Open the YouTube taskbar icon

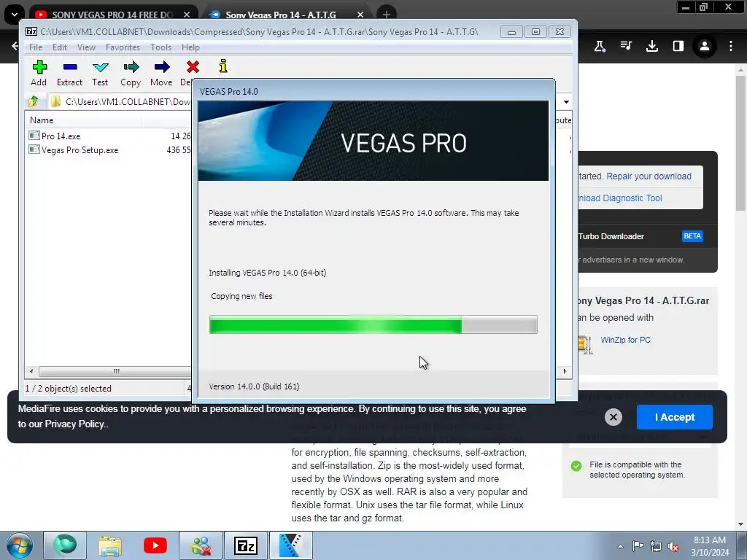155,545
